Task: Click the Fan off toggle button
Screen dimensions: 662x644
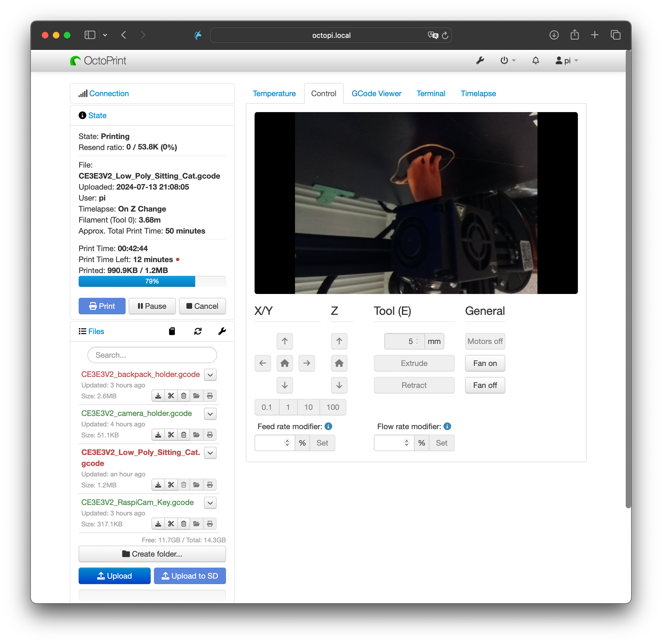Action: point(485,385)
